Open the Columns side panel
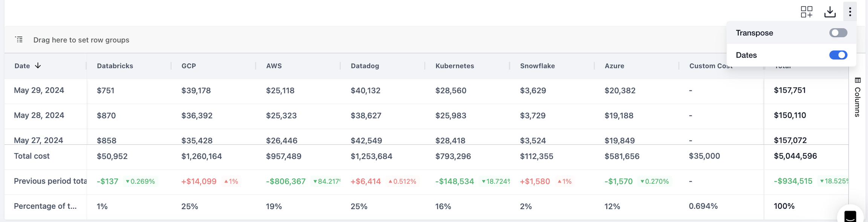 [x=858, y=97]
